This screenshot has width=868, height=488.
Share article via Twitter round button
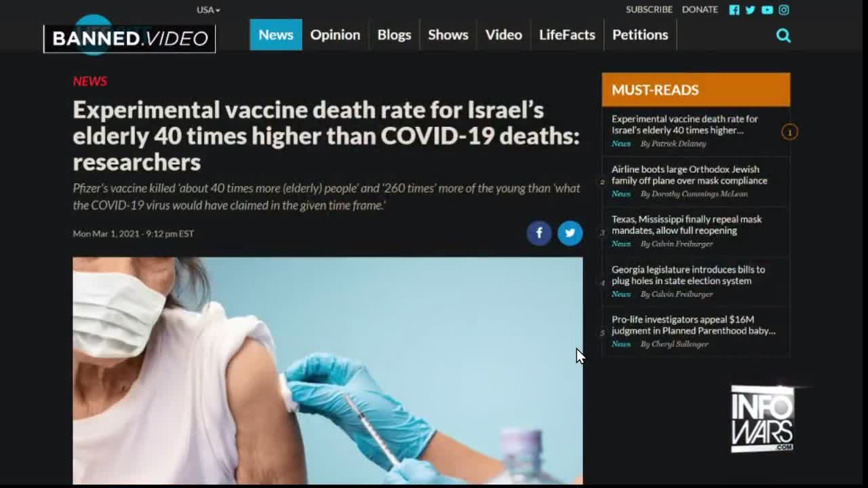pos(570,233)
